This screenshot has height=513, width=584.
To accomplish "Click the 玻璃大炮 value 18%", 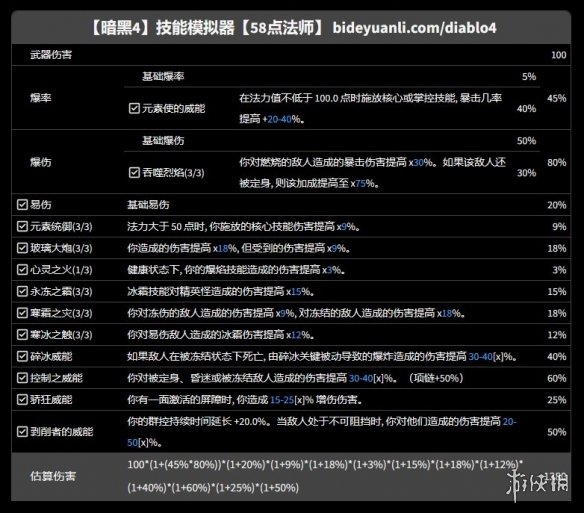I will pyautogui.click(x=557, y=248).
